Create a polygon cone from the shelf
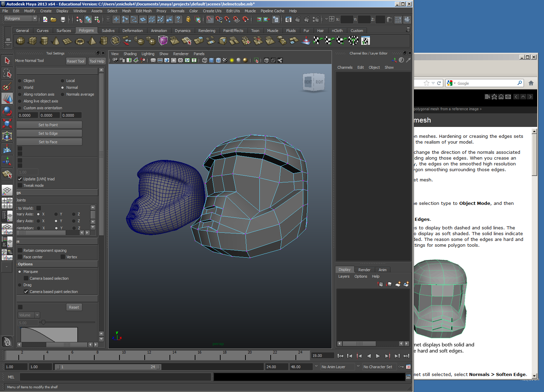The image size is (544, 392). point(56,41)
